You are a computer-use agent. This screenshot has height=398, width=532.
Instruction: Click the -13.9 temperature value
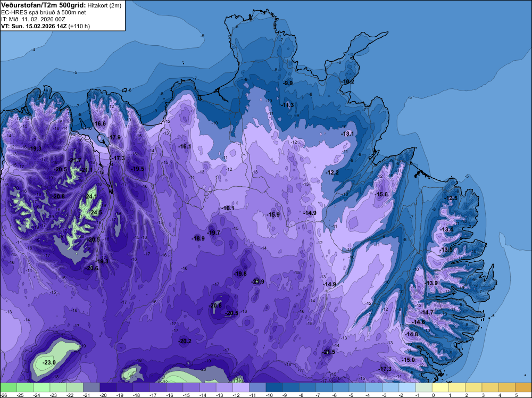[x=431, y=283]
